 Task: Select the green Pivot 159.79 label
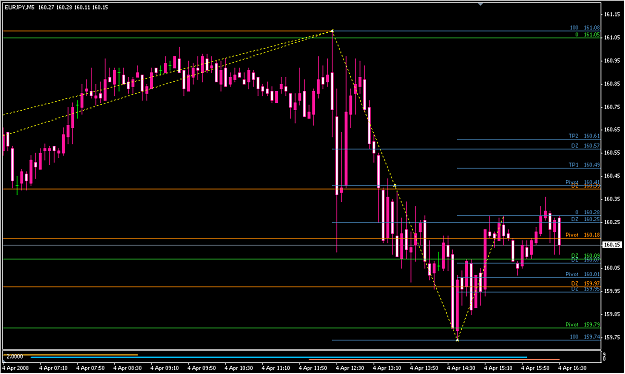(583, 325)
